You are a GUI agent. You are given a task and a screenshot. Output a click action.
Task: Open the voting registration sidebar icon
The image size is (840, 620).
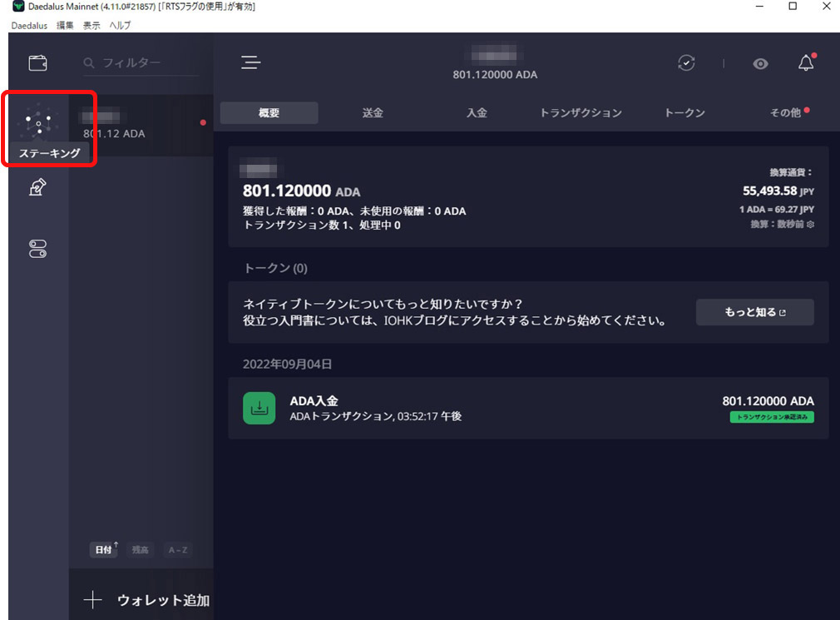coord(37,188)
